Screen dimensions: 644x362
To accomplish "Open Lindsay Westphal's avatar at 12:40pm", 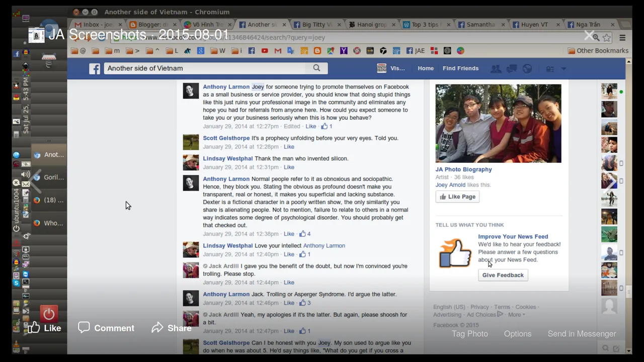I will coord(191,250).
